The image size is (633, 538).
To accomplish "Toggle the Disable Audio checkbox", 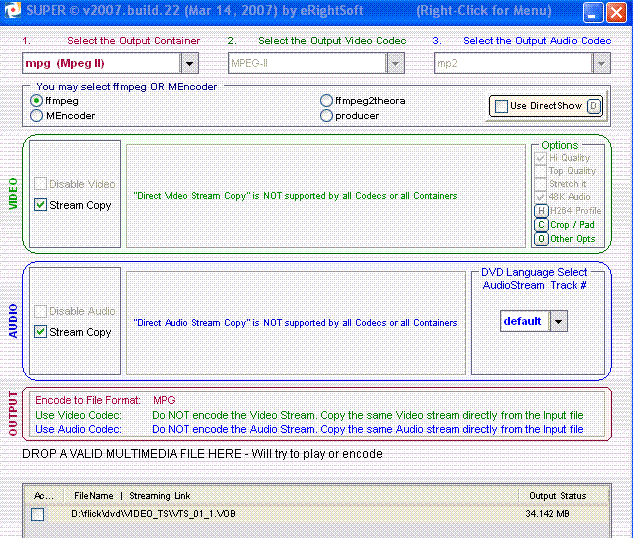I will pyautogui.click(x=40, y=311).
